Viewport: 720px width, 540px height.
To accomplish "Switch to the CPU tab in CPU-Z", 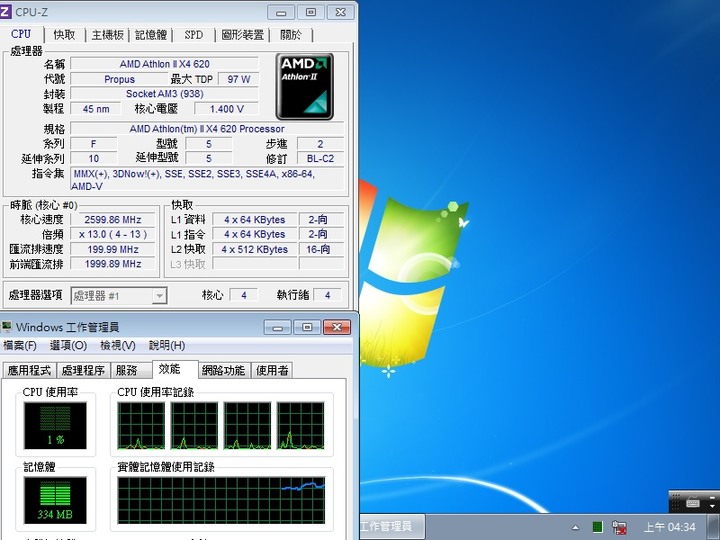I will click(21, 34).
